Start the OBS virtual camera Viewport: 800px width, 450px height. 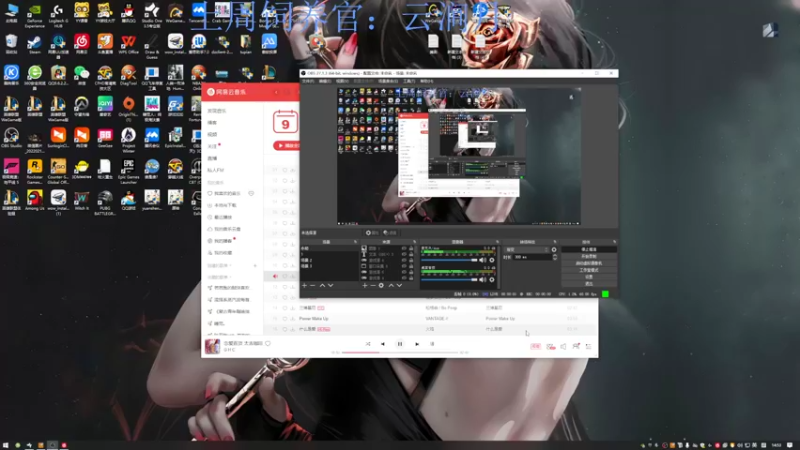(589, 263)
